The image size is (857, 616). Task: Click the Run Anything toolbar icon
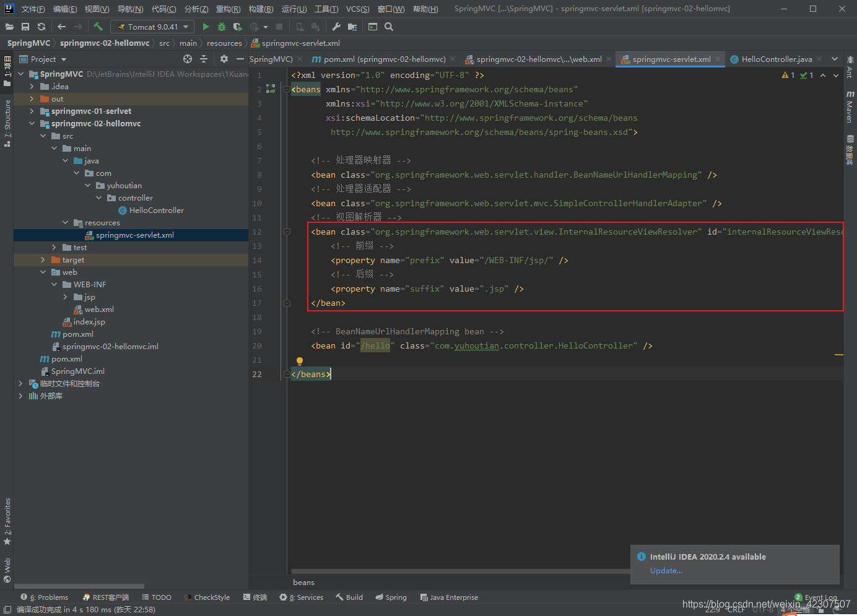click(x=373, y=27)
